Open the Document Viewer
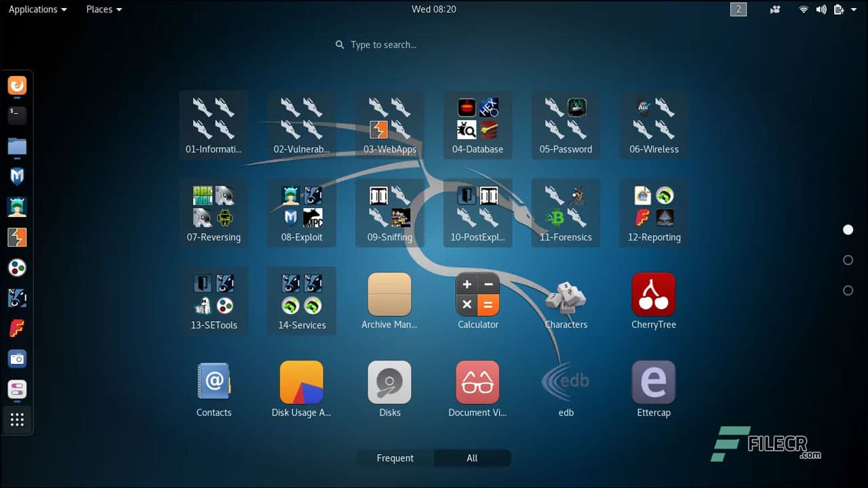Screen dimensions: 868x488 pos(477,382)
